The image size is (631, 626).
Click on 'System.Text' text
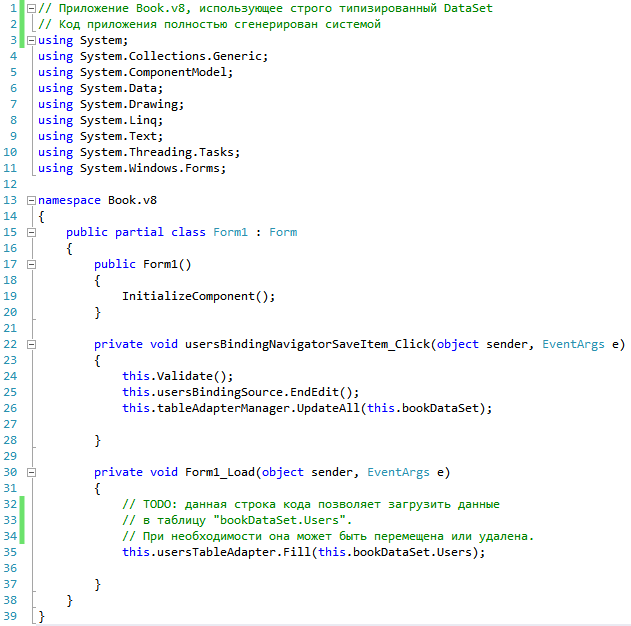pos(118,136)
